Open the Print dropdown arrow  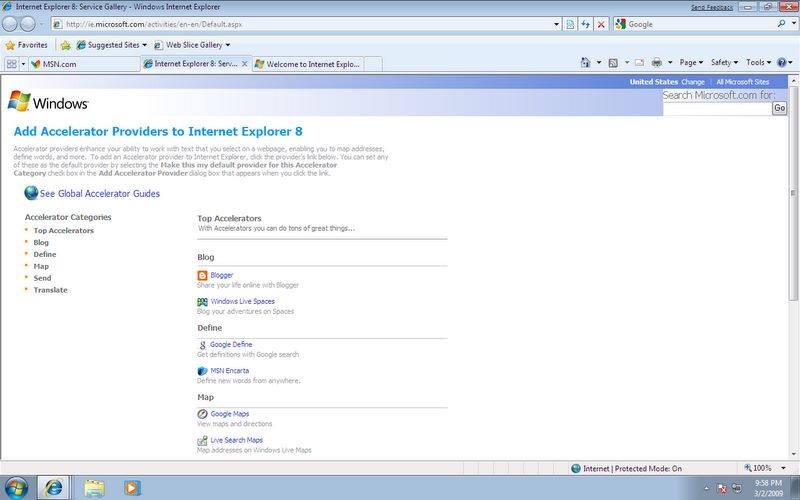(x=670, y=62)
